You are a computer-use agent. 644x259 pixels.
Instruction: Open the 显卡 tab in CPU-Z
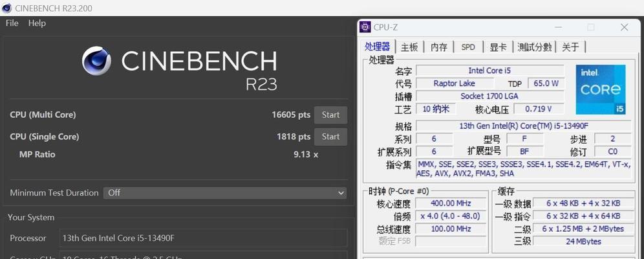(x=498, y=47)
